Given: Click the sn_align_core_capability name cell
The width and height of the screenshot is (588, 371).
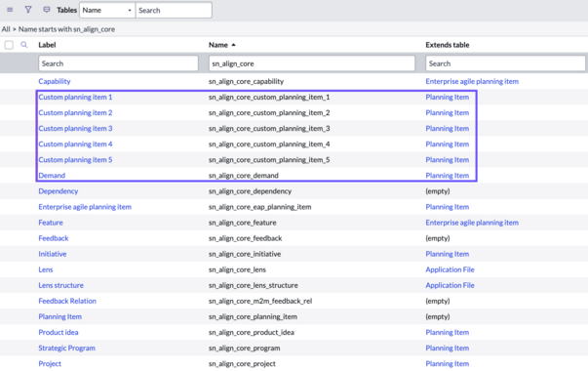Looking at the screenshot, I should [x=246, y=81].
